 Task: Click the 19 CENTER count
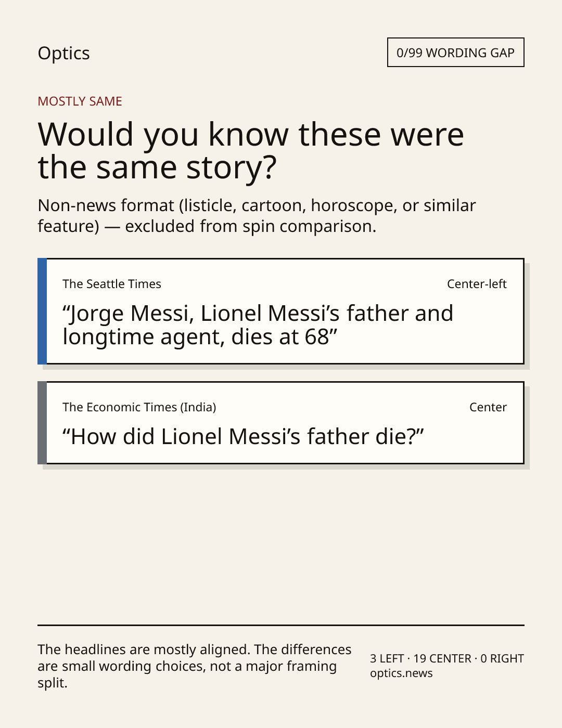tap(442, 658)
